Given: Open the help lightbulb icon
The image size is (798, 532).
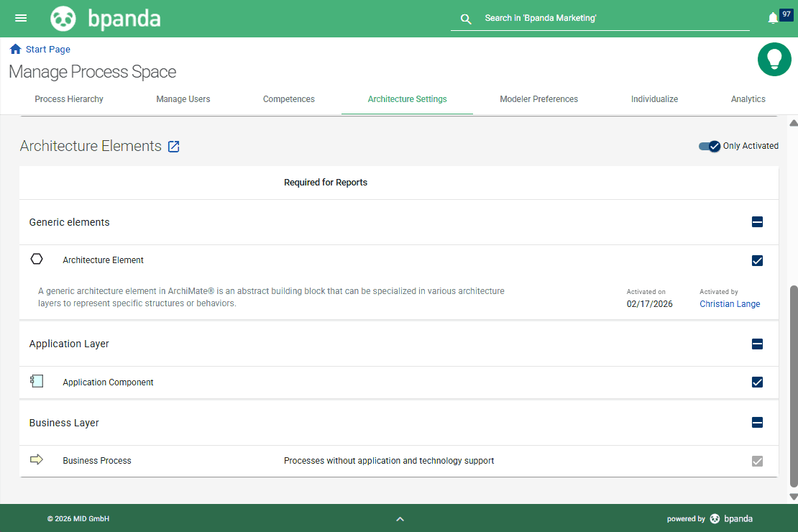Looking at the screenshot, I should tap(774, 60).
